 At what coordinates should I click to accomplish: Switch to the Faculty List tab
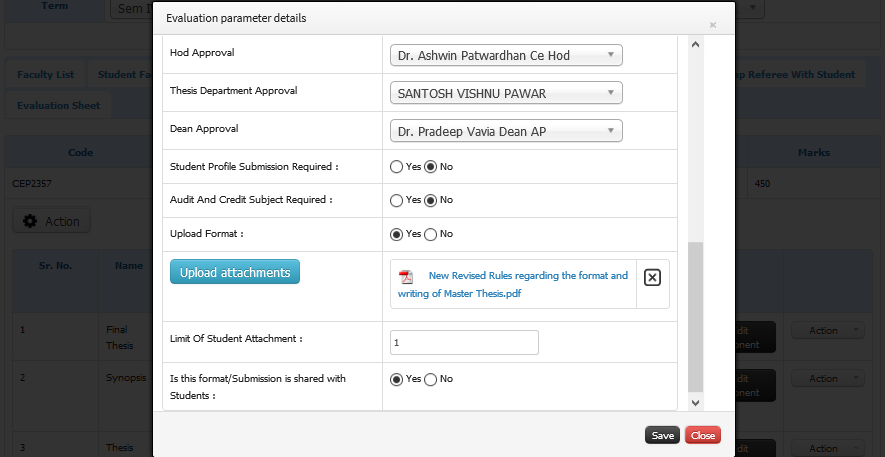pos(46,74)
